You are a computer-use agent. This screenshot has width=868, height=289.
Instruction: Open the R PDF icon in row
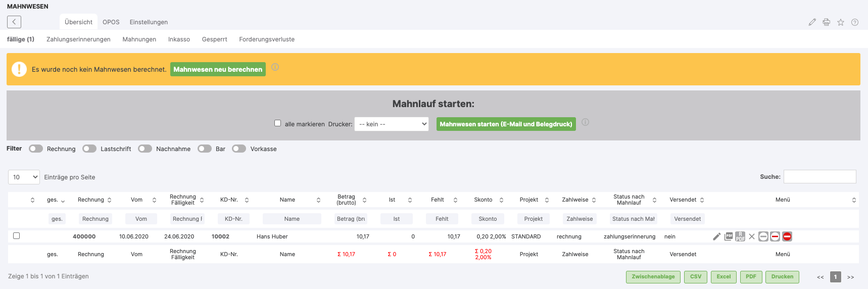[x=740, y=236]
